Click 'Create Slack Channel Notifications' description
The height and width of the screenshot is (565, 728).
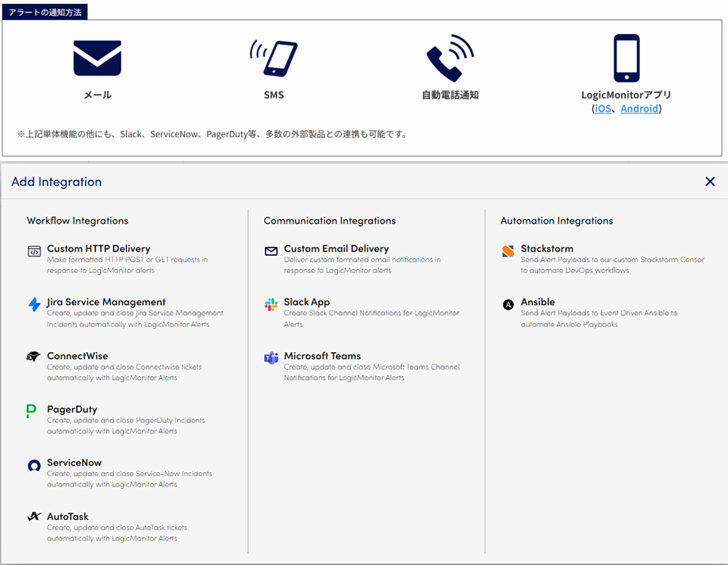(371, 319)
